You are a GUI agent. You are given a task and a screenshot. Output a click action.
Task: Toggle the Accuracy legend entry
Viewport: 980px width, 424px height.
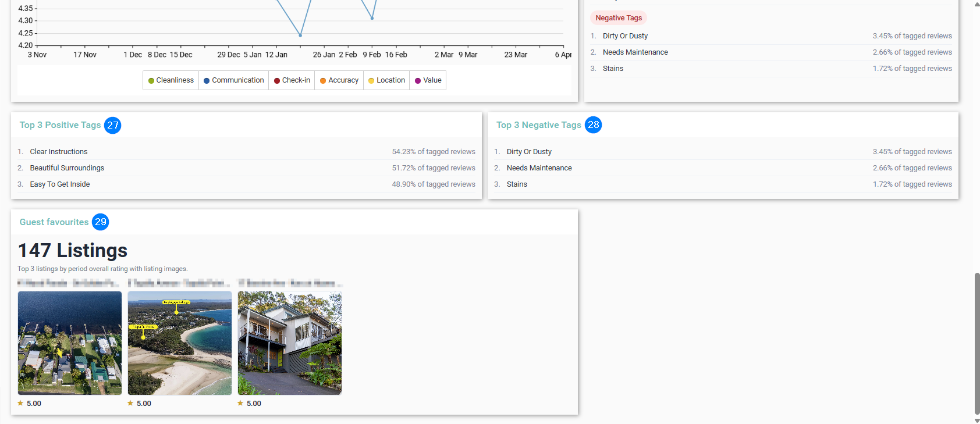point(339,80)
